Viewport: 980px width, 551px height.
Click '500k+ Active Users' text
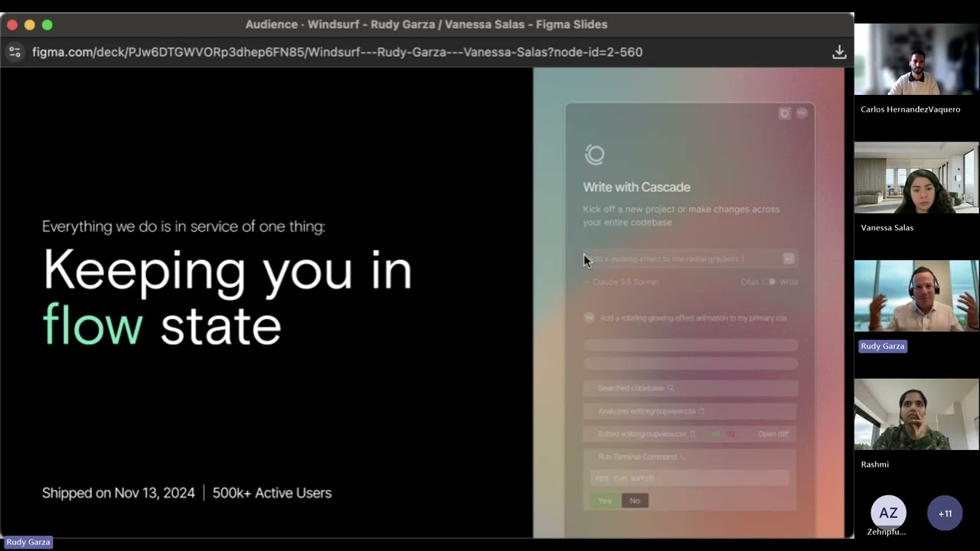272,493
